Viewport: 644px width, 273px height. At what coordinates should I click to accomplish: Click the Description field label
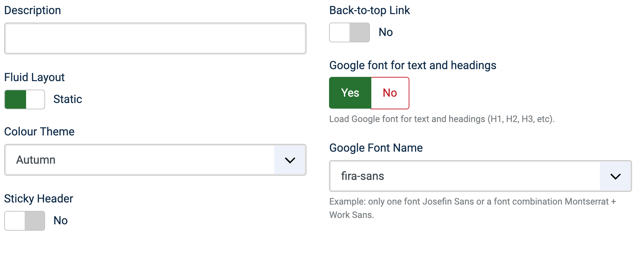point(32,11)
